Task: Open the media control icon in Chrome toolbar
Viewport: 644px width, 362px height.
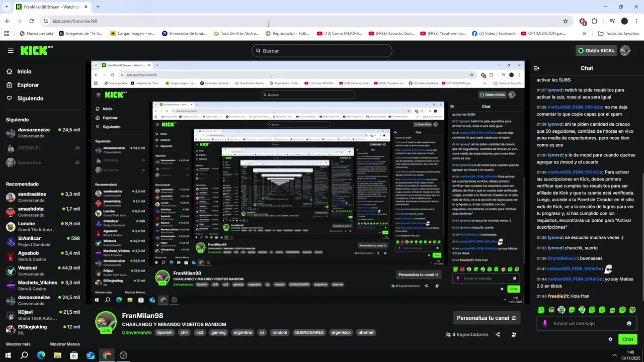Action: tap(612, 21)
